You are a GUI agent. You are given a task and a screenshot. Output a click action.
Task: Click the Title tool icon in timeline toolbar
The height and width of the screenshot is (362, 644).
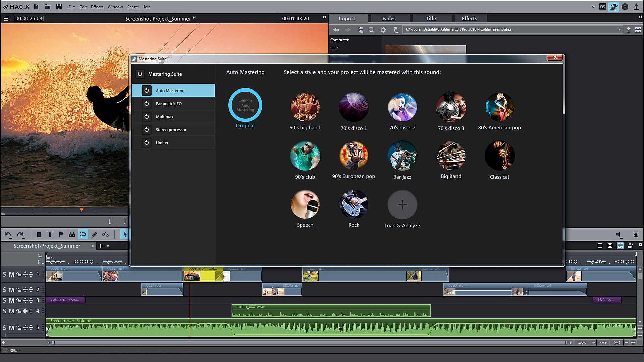(50, 235)
